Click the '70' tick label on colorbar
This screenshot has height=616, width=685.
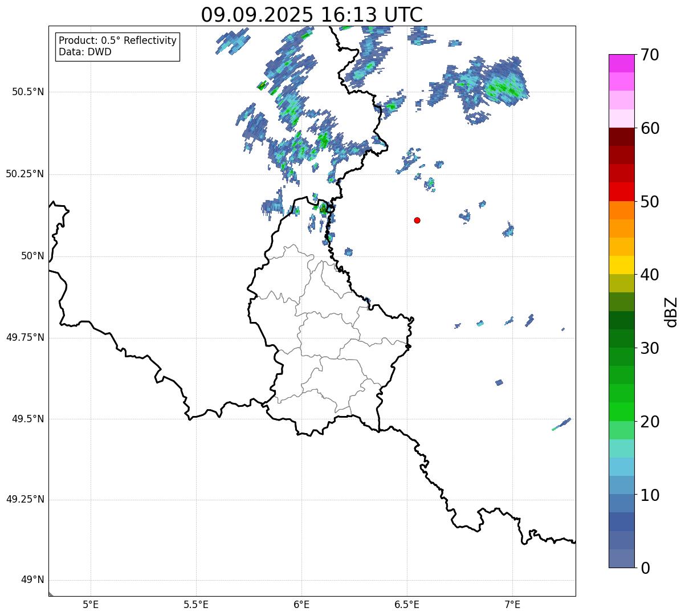pyautogui.click(x=649, y=55)
